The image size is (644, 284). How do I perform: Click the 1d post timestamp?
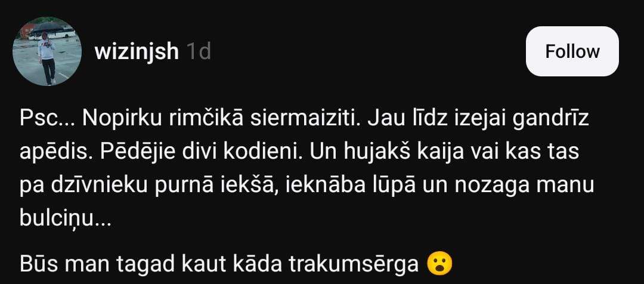(x=199, y=52)
